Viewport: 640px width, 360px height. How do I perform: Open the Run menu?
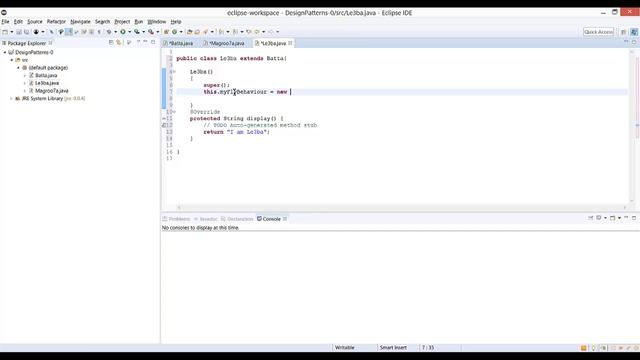(x=139, y=22)
